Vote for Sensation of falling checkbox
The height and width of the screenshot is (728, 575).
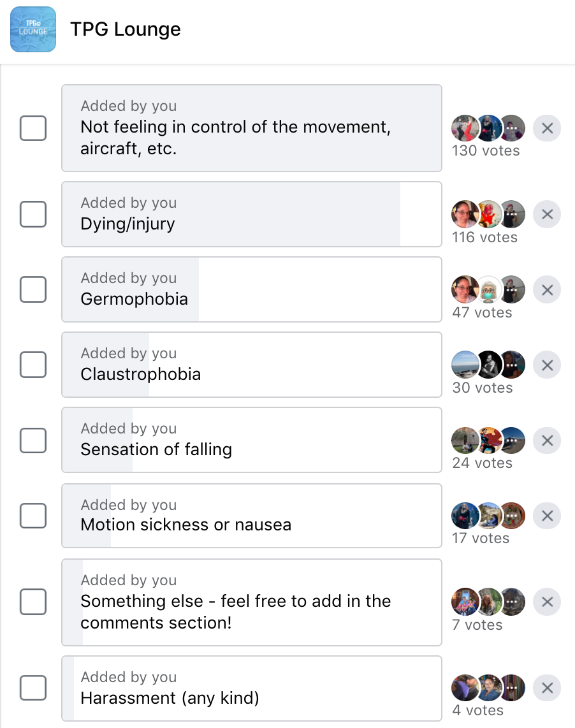33,440
